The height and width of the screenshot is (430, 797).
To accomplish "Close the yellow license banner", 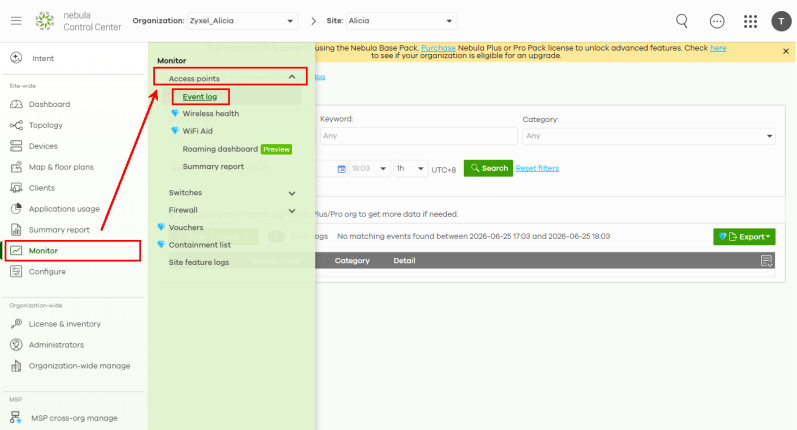I will click(786, 51).
